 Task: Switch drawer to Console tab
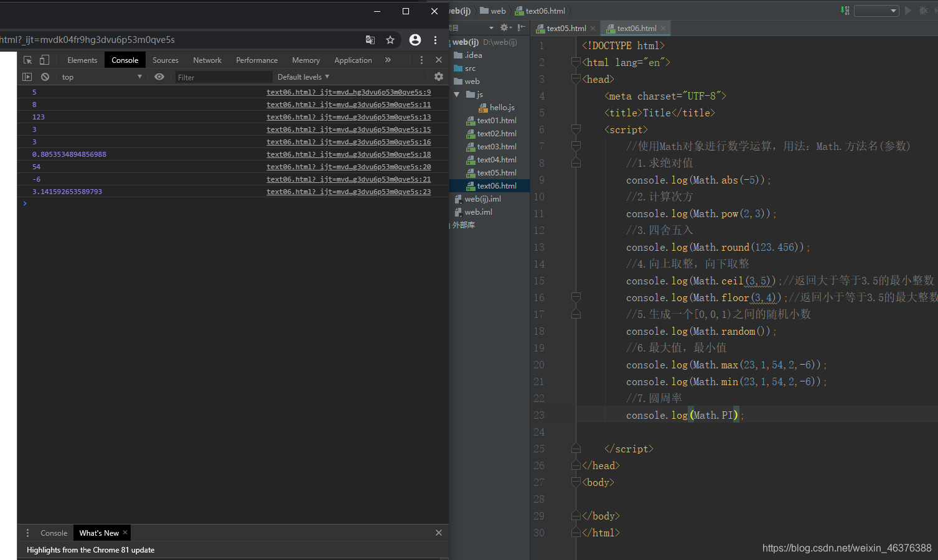point(54,533)
